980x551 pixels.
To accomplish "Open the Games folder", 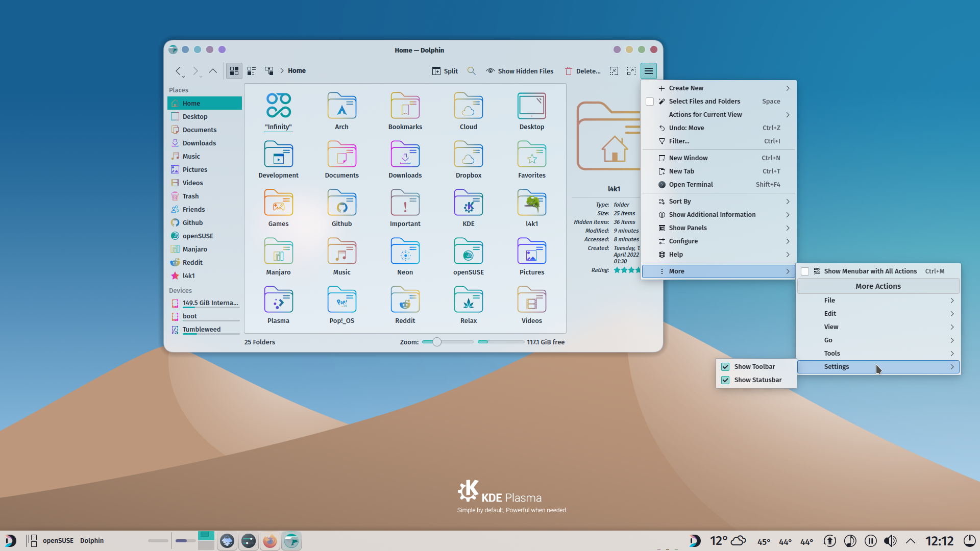I will point(279,202).
